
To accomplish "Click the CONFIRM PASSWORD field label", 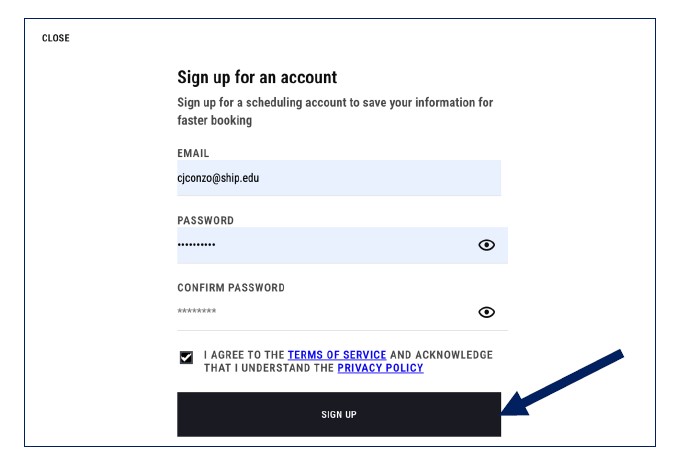I will pyautogui.click(x=231, y=288).
